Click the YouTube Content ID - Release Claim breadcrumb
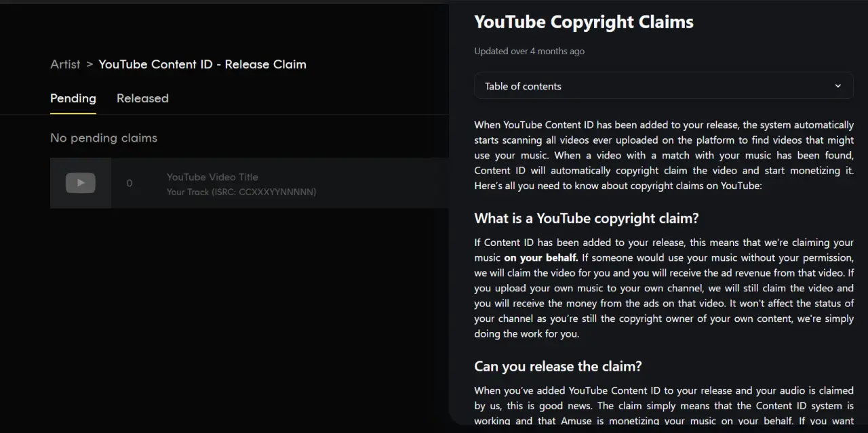 click(x=202, y=64)
